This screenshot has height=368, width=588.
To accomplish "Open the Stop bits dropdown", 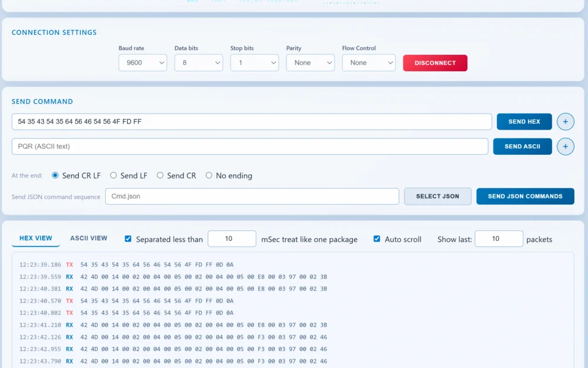I will point(254,63).
